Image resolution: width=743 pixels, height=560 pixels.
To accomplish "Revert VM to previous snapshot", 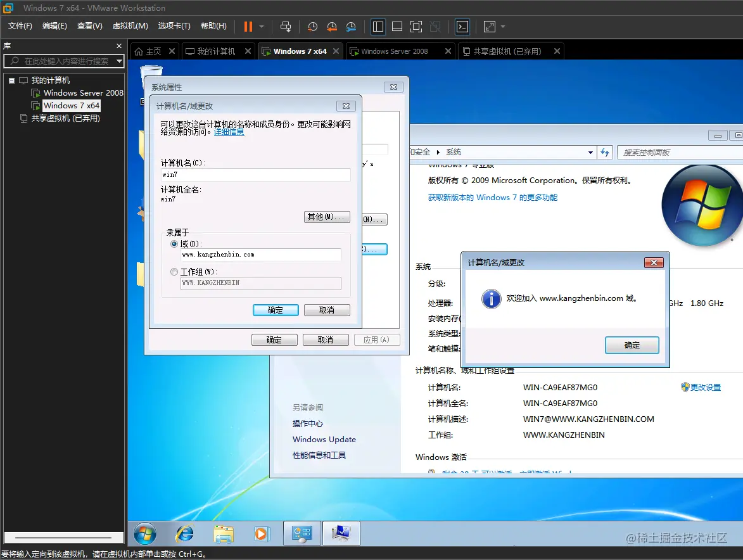I will tap(332, 27).
